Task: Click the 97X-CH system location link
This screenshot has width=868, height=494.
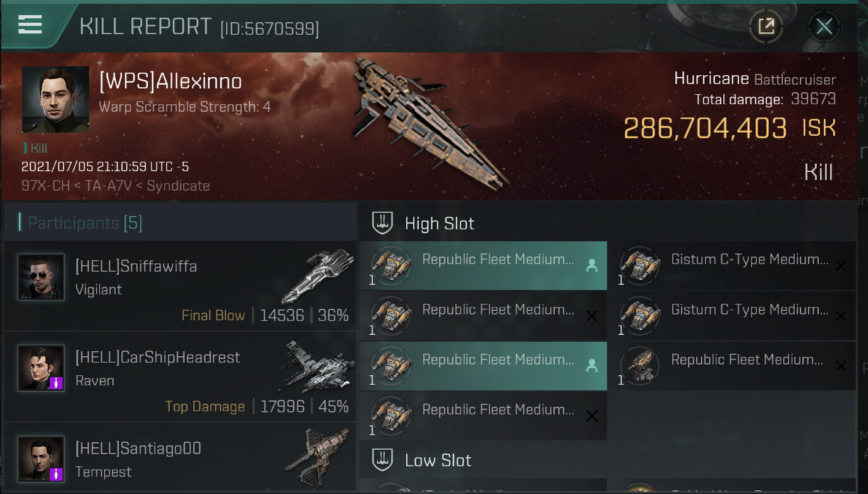Action: point(45,186)
